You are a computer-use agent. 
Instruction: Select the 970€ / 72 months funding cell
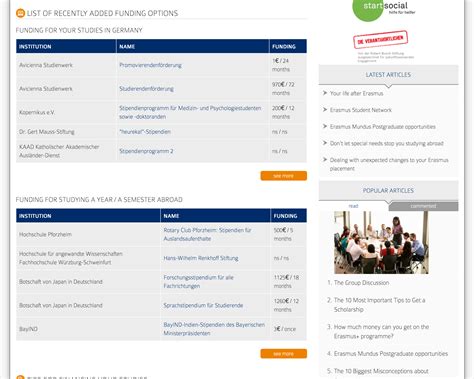[x=288, y=89]
